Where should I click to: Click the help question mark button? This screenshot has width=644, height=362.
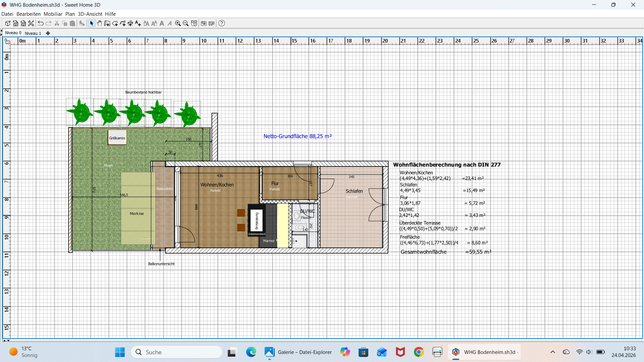222,23
